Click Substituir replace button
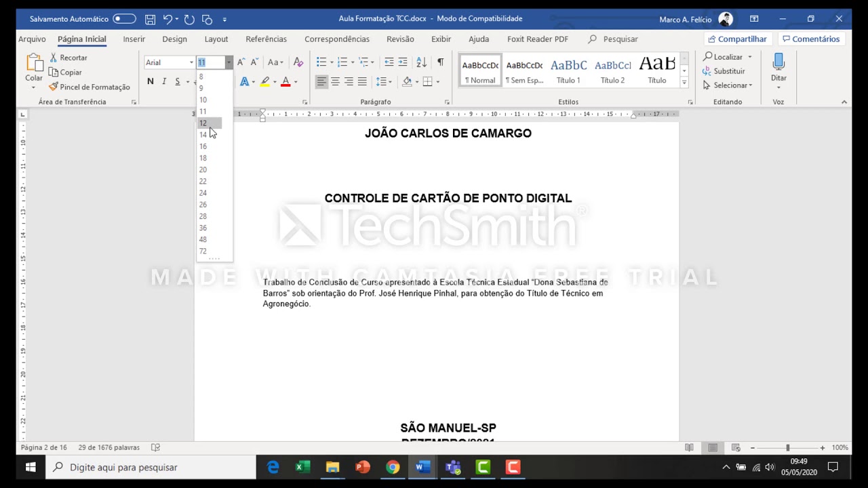The image size is (868, 488). click(724, 71)
